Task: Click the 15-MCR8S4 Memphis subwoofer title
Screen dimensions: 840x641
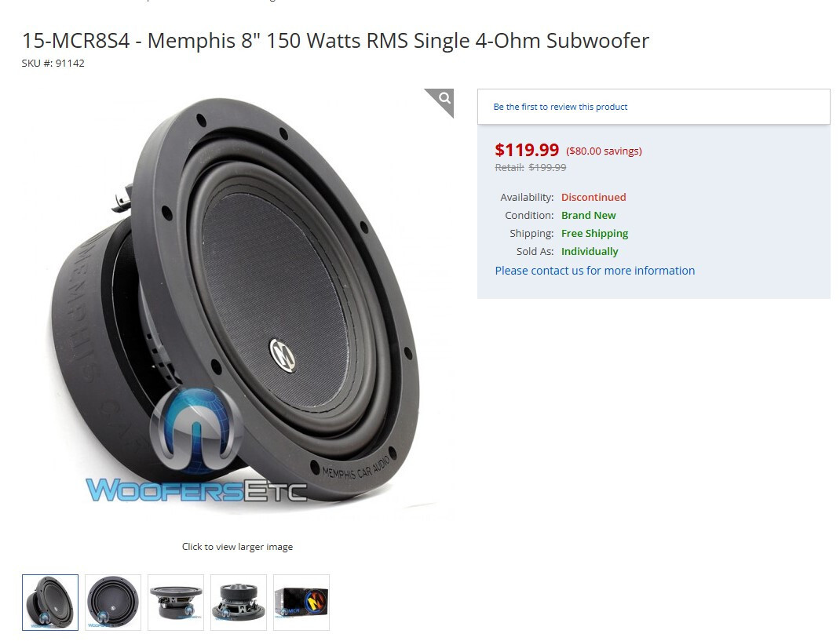Action: [335, 41]
